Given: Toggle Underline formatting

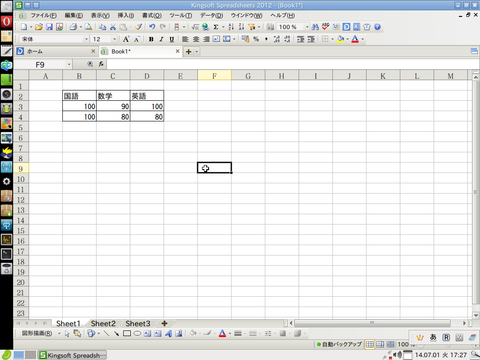Looking at the screenshot, I should [172, 39].
